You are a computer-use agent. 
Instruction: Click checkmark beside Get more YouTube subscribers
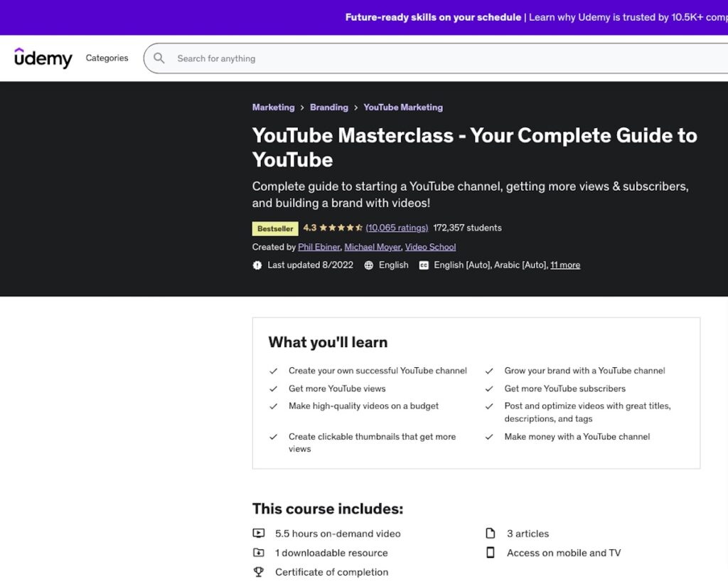pos(489,388)
